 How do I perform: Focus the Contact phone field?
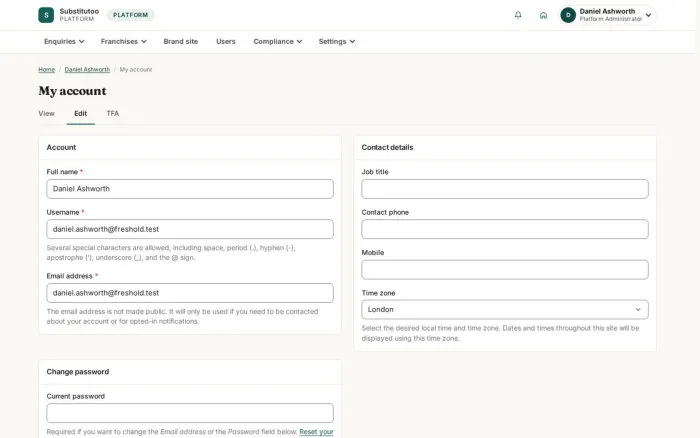pos(505,229)
